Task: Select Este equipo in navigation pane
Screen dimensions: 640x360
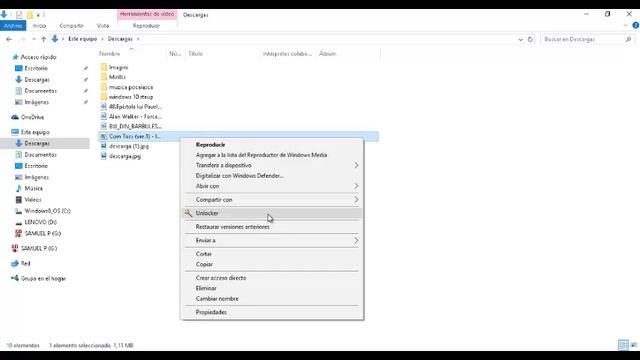Action: coord(35,132)
